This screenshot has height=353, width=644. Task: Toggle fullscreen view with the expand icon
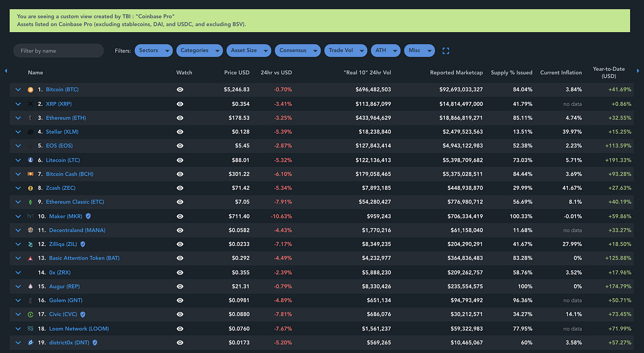[446, 51]
